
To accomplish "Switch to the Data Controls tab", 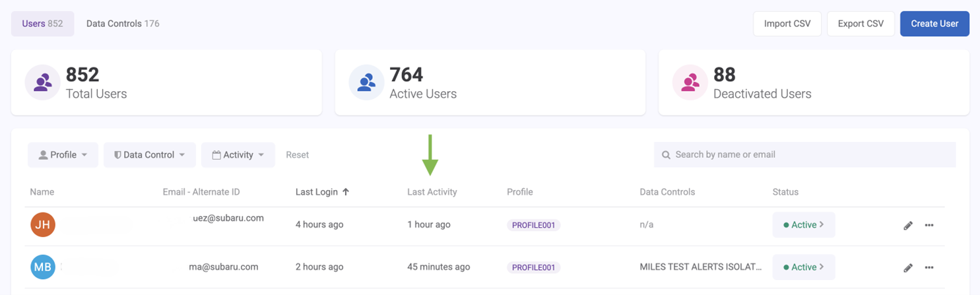I will (x=123, y=24).
